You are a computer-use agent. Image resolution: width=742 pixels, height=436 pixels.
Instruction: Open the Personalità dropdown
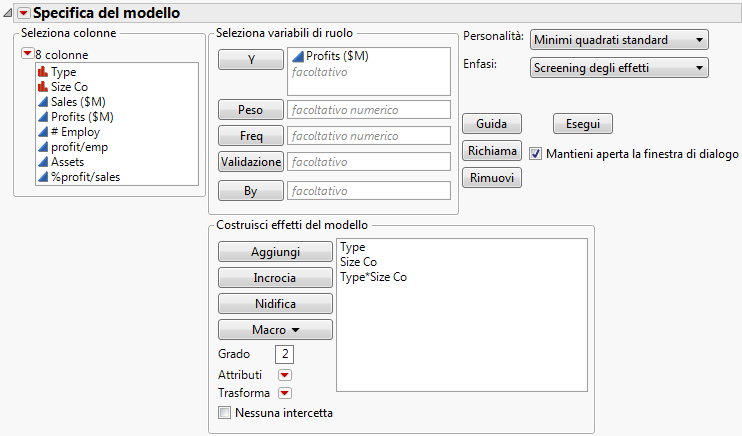(619, 40)
